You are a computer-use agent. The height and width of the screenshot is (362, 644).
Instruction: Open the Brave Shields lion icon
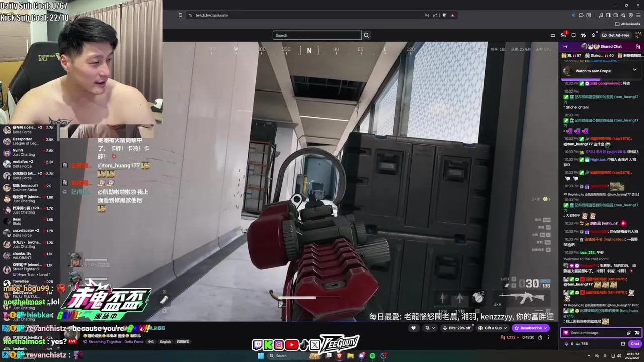tap(444, 15)
